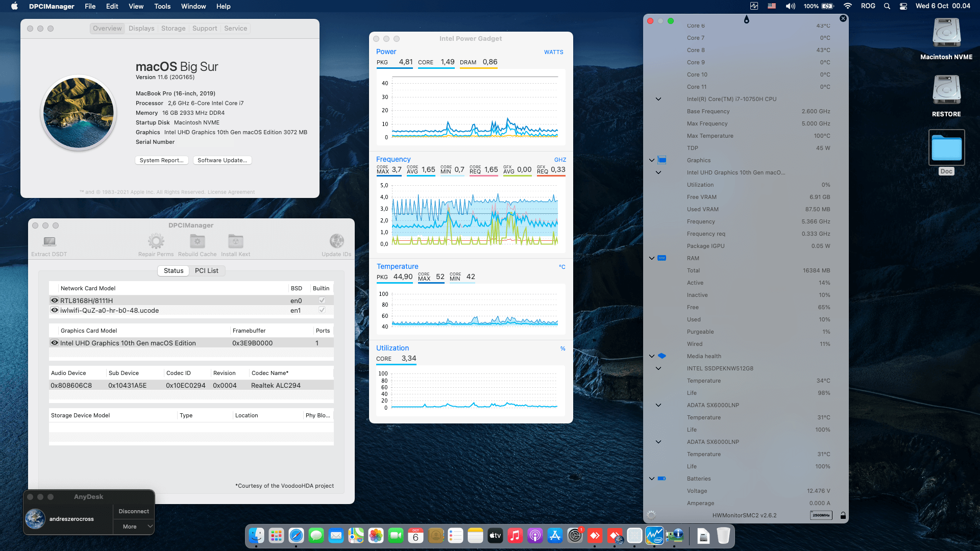
Task: Open the File menu
Action: (x=90, y=6)
